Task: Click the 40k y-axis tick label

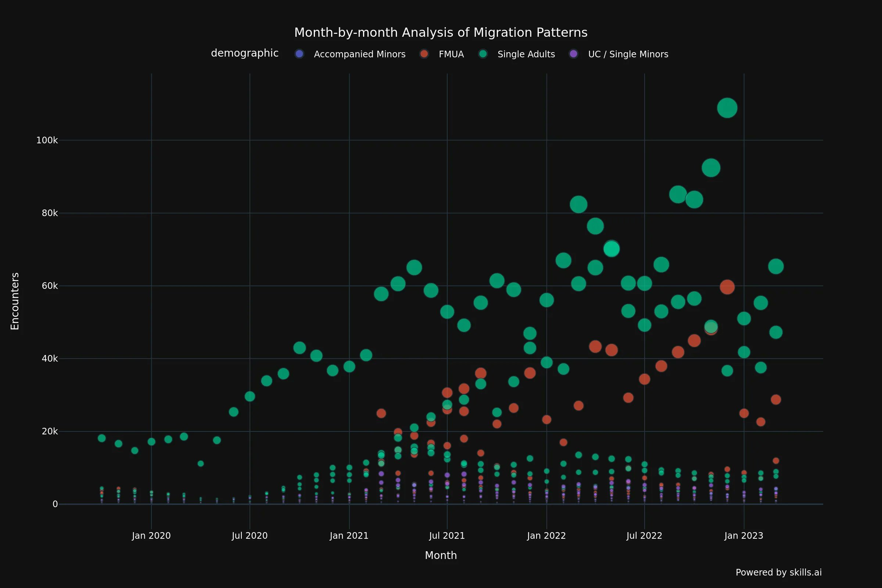Action: (x=50, y=359)
